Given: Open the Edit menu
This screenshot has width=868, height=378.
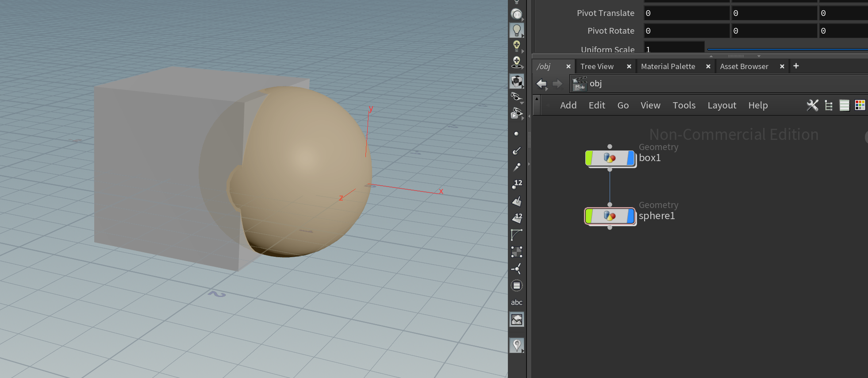Looking at the screenshot, I should click(597, 105).
